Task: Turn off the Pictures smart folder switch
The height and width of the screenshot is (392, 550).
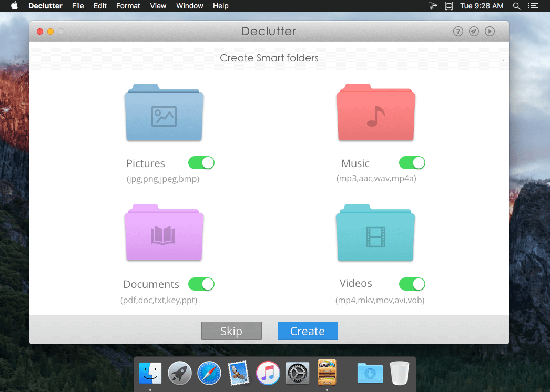Action: pyautogui.click(x=201, y=163)
